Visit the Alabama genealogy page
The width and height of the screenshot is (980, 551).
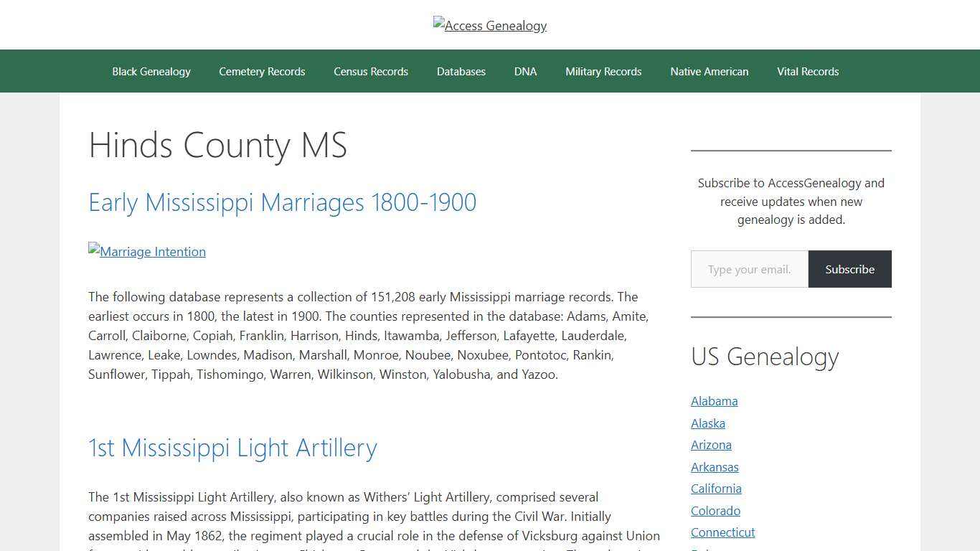(x=714, y=401)
